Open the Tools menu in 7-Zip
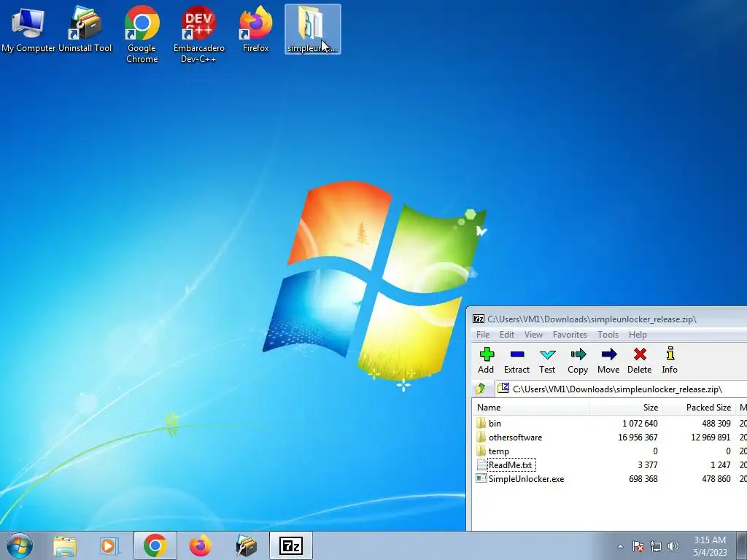Screen dimensions: 747x560 (608, 335)
